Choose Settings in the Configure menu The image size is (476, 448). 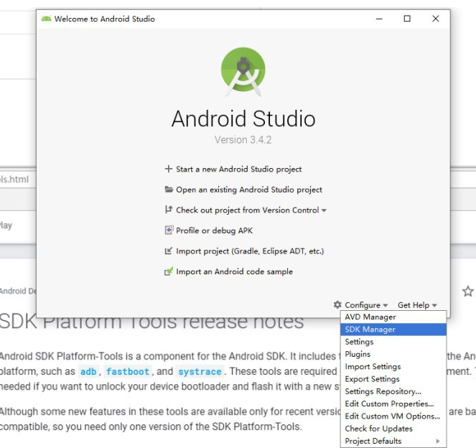[x=393, y=342]
